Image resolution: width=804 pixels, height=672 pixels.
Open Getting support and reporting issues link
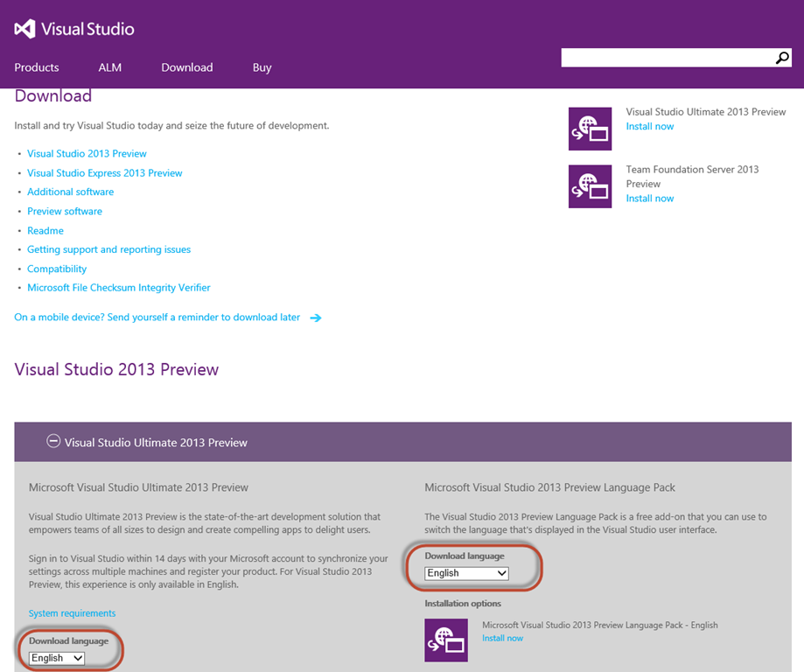click(108, 250)
